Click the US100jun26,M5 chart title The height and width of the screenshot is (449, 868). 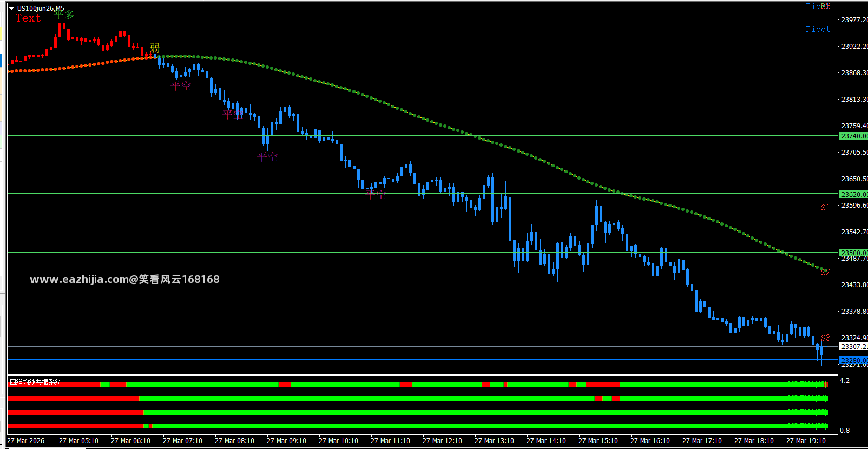coord(41,8)
